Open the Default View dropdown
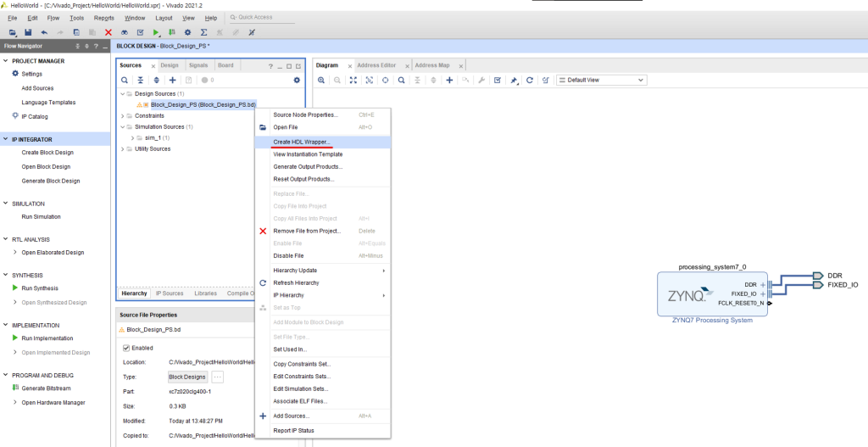 [x=601, y=81]
